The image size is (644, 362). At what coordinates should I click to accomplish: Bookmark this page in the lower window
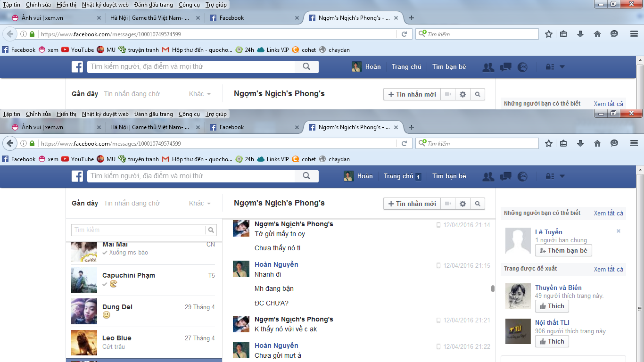549,143
